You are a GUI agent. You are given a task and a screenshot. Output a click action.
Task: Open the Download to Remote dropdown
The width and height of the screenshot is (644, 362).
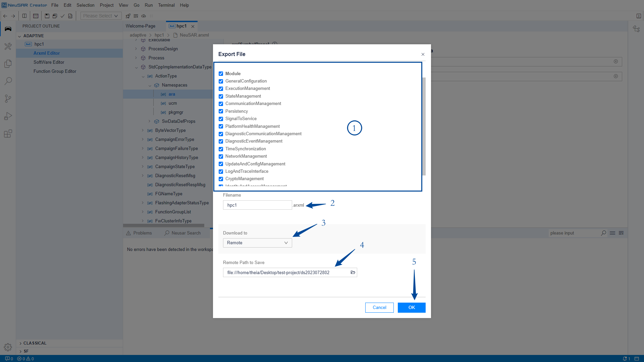tap(257, 243)
